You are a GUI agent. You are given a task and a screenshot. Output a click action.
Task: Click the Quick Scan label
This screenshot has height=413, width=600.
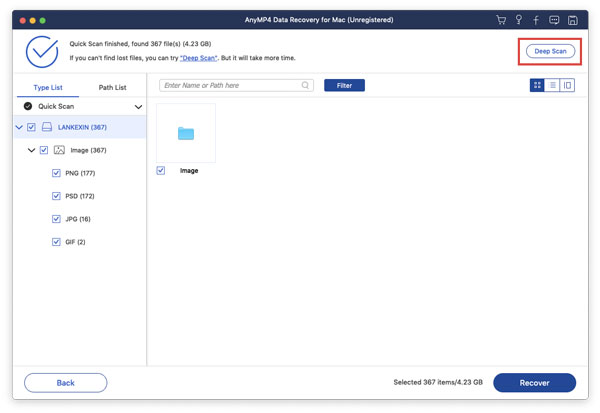[x=56, y=106]
